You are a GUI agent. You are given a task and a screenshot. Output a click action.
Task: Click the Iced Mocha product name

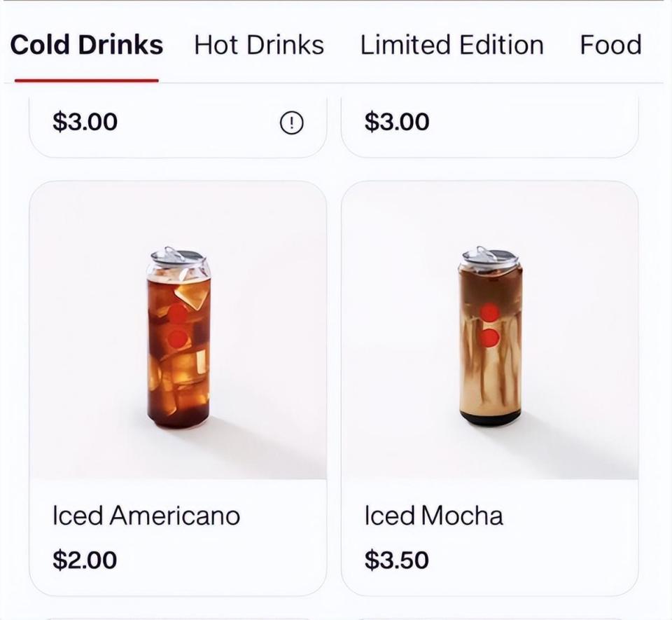coord(433,516)
